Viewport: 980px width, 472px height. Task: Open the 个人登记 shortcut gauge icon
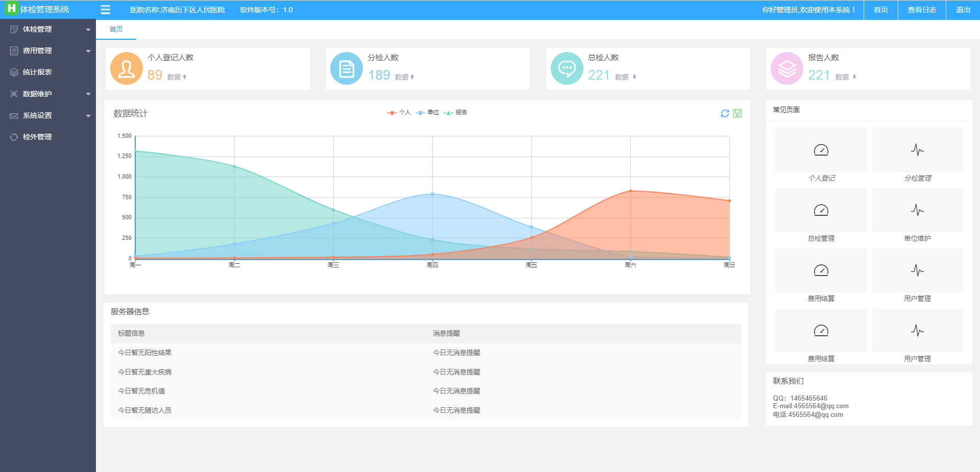point(821,150)
